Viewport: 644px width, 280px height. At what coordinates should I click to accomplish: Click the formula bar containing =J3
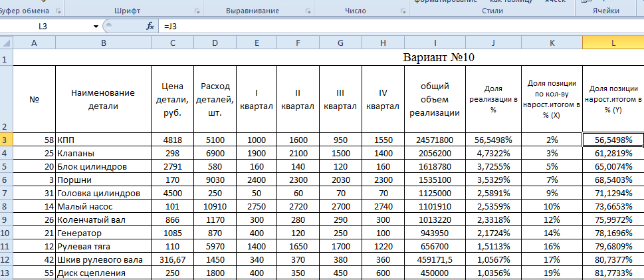[x=401, y=27]
